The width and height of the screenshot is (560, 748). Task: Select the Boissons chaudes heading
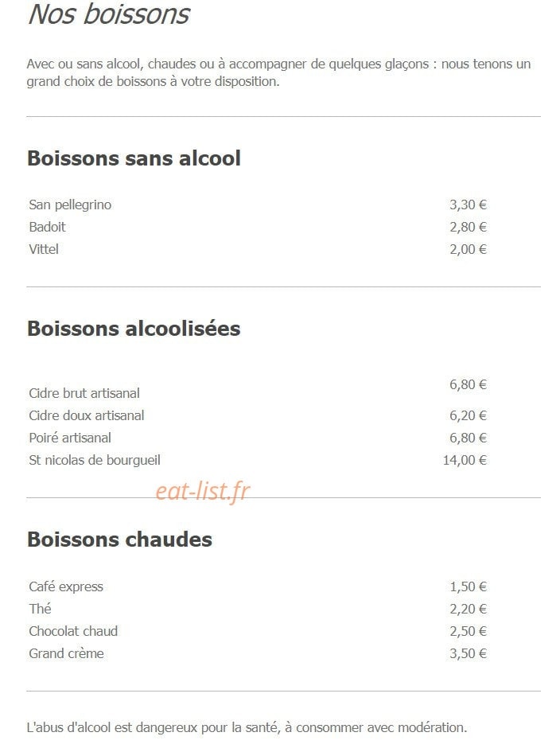120,540
